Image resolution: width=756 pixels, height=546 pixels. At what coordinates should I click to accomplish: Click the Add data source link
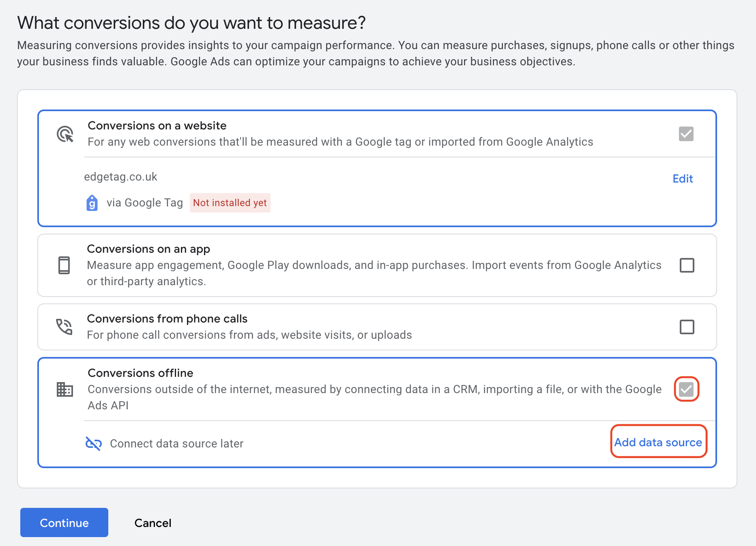658,442
